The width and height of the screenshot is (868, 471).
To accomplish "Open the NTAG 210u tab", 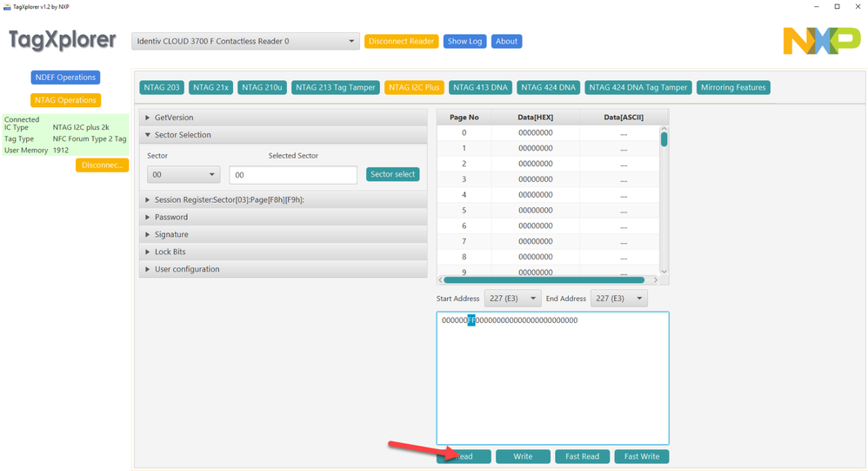I will pyautogui.click(x=262, y=88).
